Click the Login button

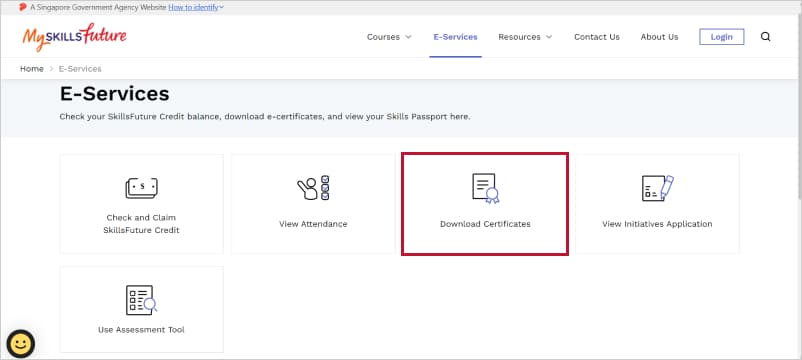click(722, 37)
